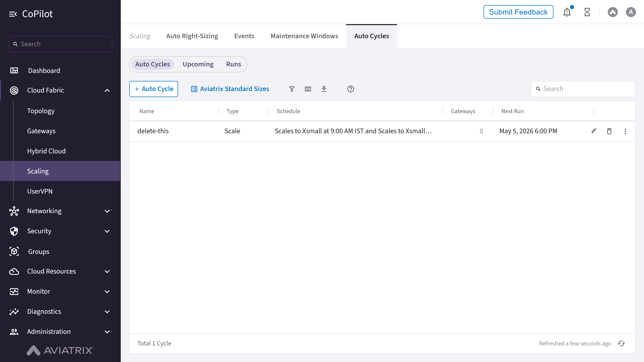Image resolution: width=644 pixels, height=362 pixels.
Task: Click the Groups cube icon
Action: coord(14,251)
